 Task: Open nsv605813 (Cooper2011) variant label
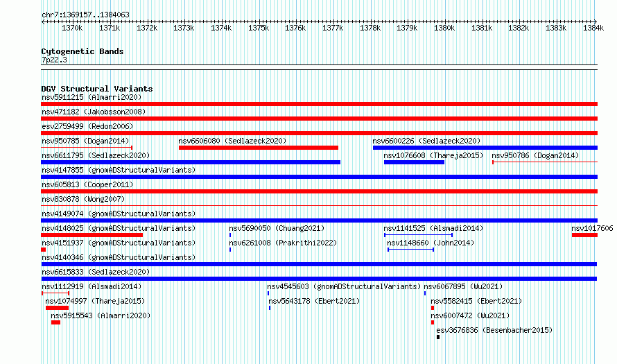point(87,184)
